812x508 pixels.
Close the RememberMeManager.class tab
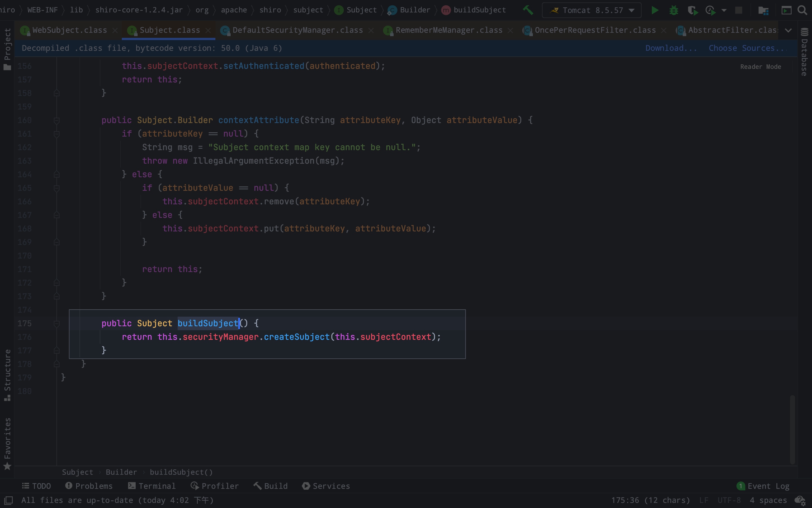pos(510,30)
